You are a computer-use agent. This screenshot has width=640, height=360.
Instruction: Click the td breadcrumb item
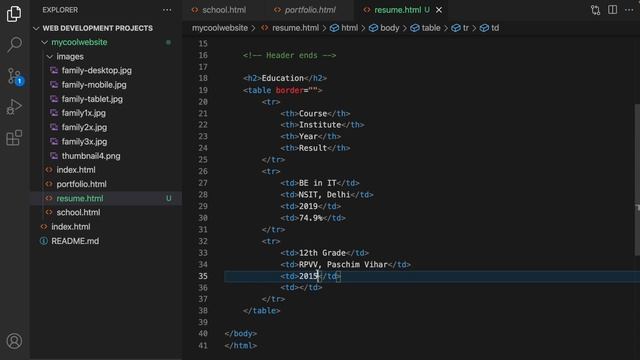coord(495,28)
